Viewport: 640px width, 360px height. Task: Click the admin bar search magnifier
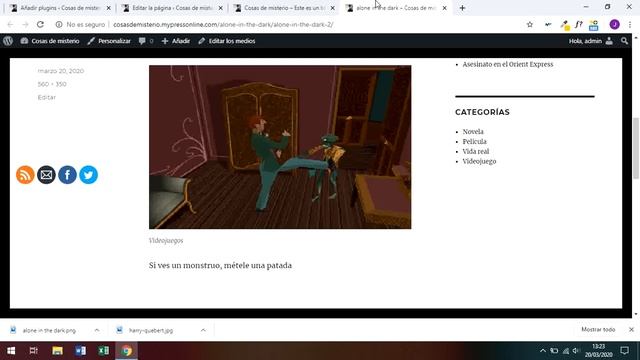(x=624, y=41)
